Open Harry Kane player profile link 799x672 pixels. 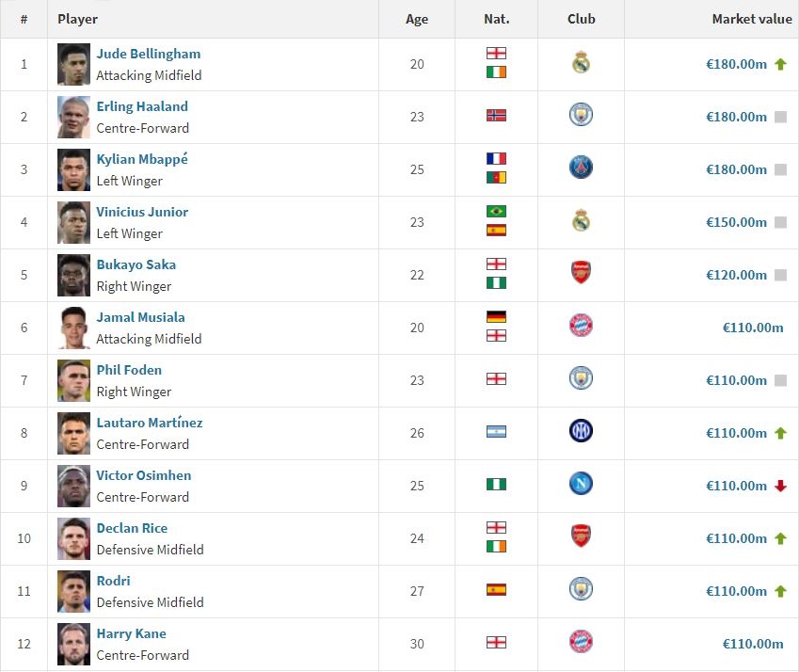point(132,633)
